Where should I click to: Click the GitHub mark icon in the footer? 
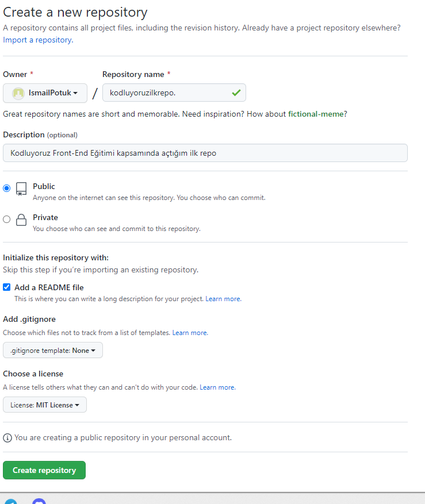click(39, 501)
